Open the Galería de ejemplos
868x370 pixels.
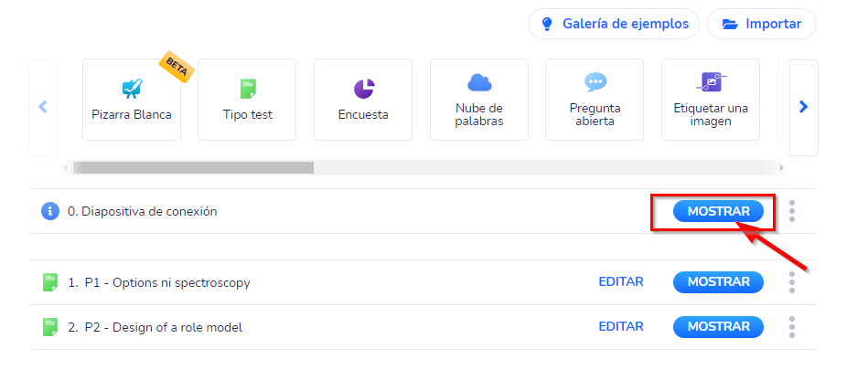pyautogui.click(x=614, y=24)
